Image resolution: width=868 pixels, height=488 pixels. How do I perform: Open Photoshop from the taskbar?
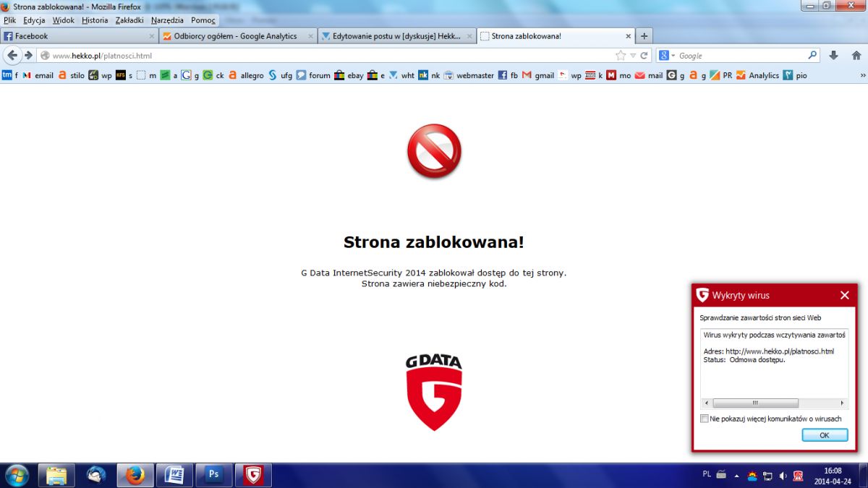click(214, 475)
